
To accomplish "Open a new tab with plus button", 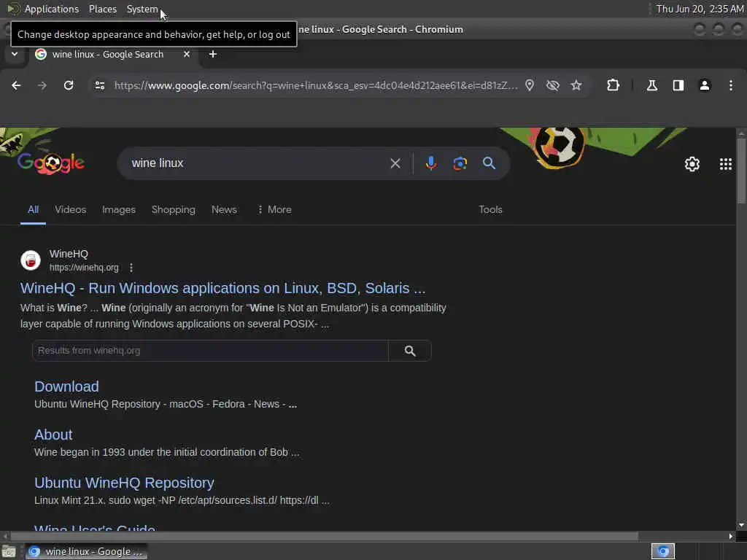I will pos(213,54).
